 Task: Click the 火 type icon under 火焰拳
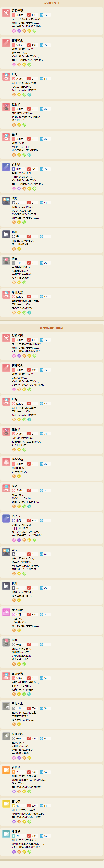click(13, 772)
